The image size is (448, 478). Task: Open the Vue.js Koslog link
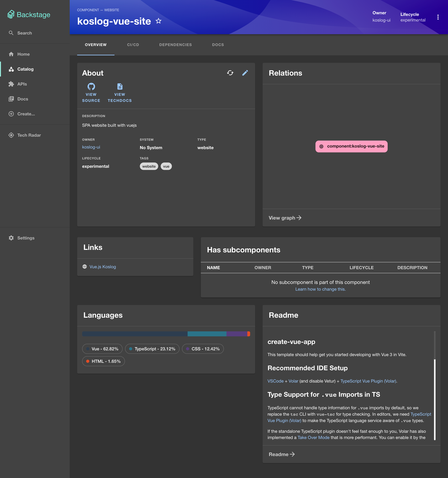pyautogui.click(x=103, y=267)
